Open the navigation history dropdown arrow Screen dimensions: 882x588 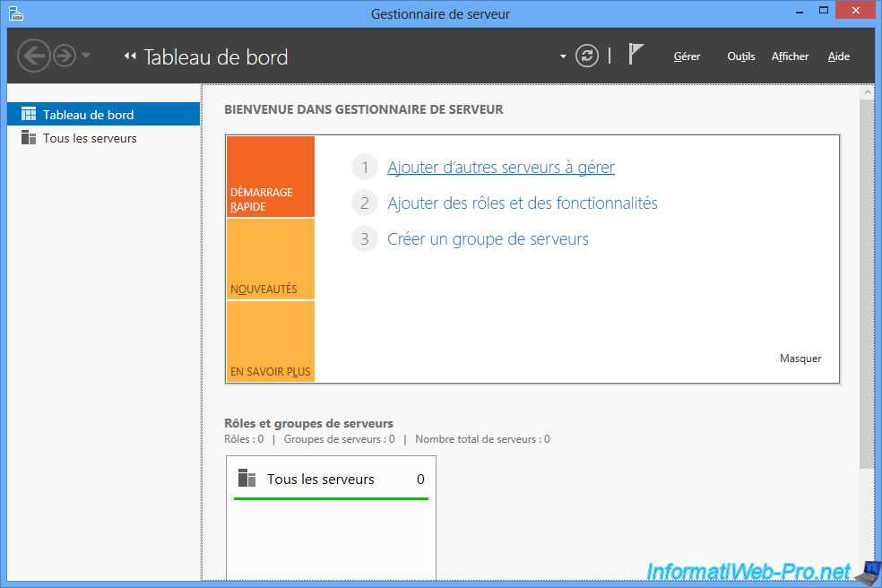pyautogui.click(x=85, y=56)
